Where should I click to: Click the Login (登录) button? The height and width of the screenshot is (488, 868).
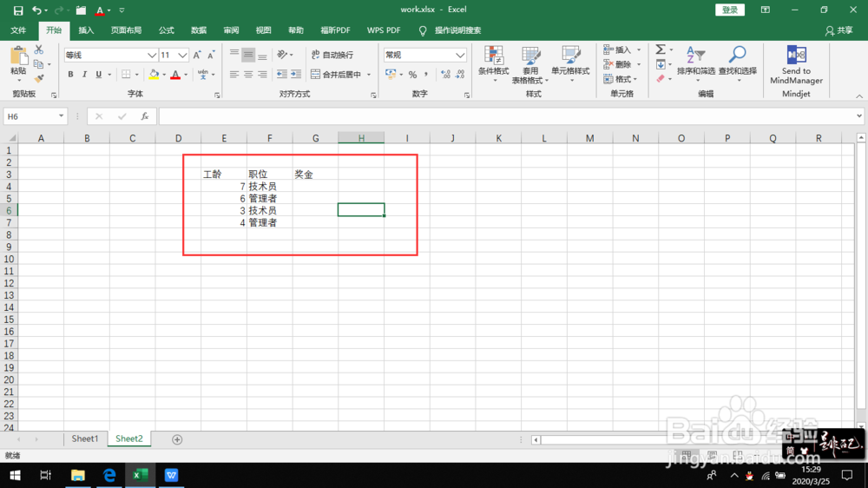tap(730, 10)
